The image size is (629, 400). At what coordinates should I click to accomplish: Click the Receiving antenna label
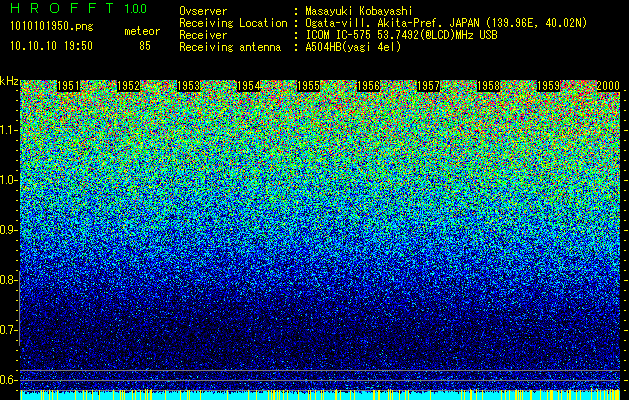click(x=230, y=47)
